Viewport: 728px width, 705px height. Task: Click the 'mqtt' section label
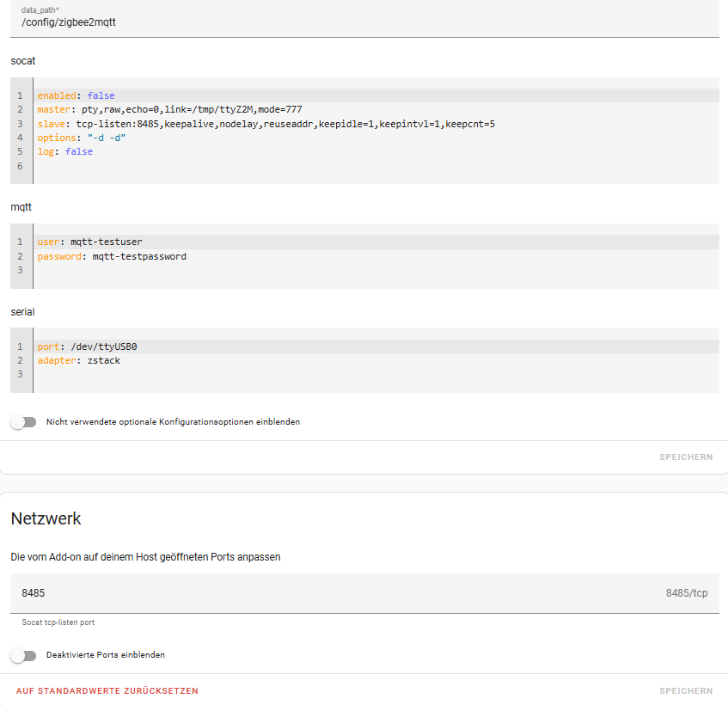(x=21, y=207)
